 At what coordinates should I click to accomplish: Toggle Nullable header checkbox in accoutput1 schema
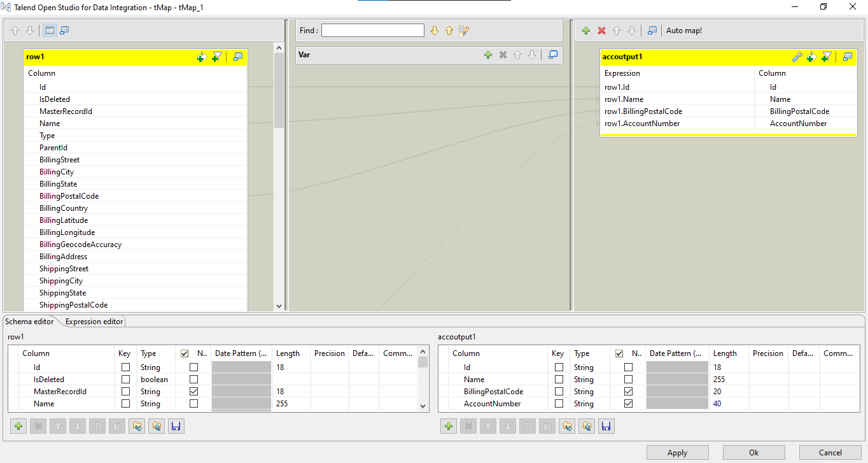pyautogui.click(x=619, y=353)
